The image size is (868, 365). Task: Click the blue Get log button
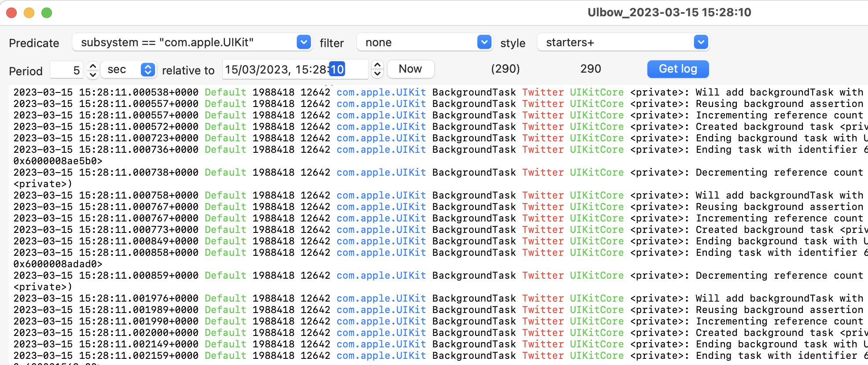pos(677,69)
